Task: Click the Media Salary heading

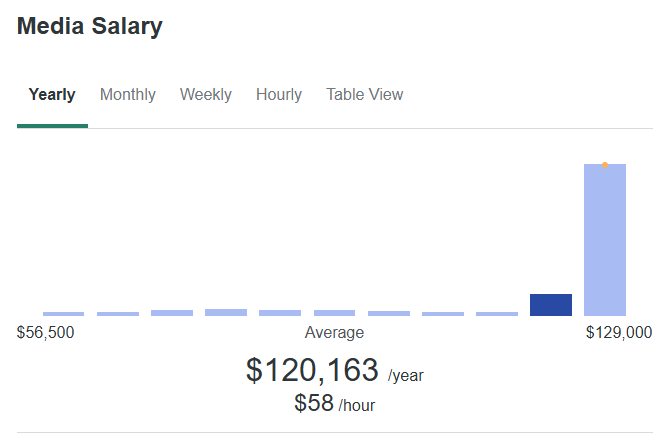Action: coord(90,27)
